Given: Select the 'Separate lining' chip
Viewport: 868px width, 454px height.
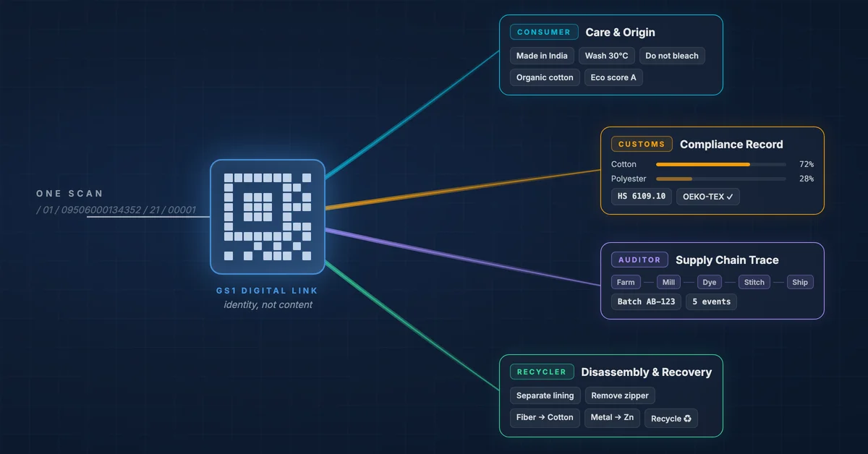Looking at the screenshot, I should click(545, 395).
